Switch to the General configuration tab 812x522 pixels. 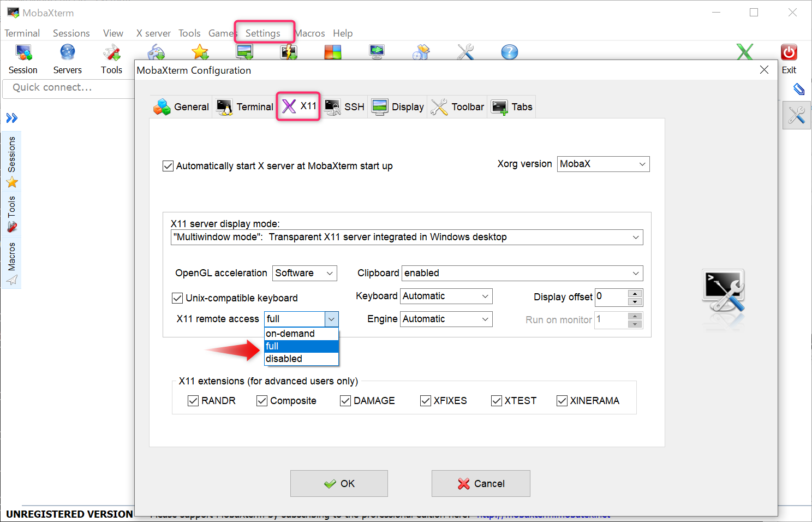pyautogui.click(x=181, y=107)
